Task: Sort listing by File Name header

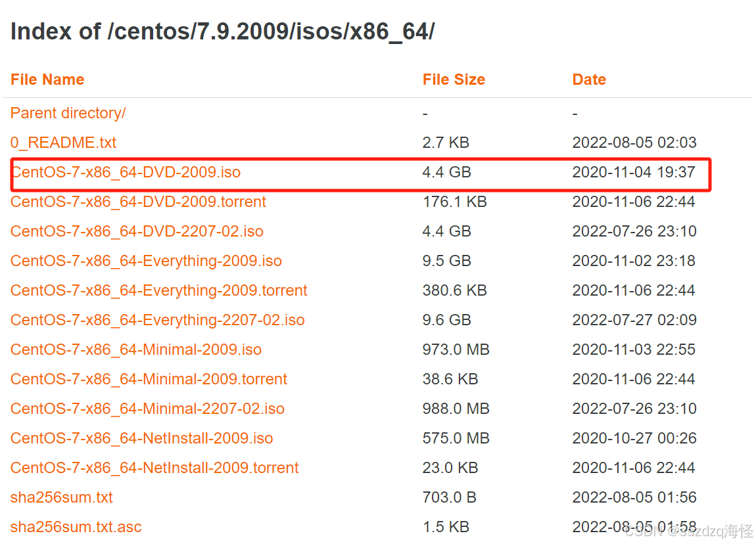Action: click(47, 79)
